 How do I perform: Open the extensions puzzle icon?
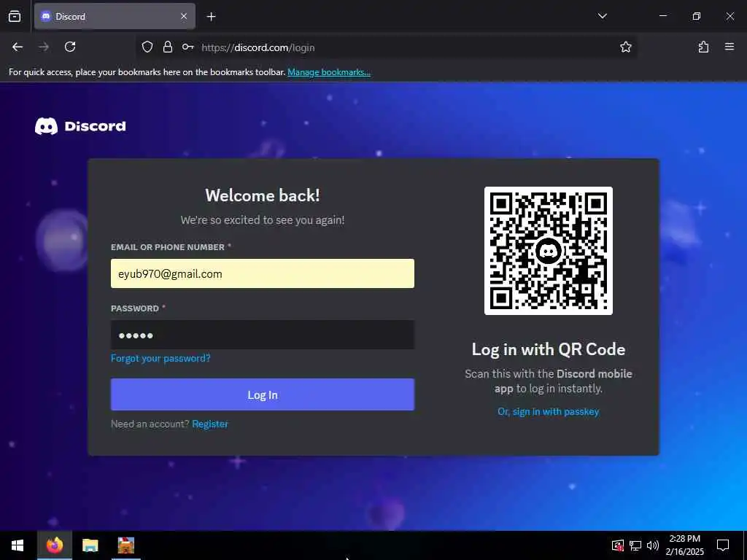tap(703, 47)
